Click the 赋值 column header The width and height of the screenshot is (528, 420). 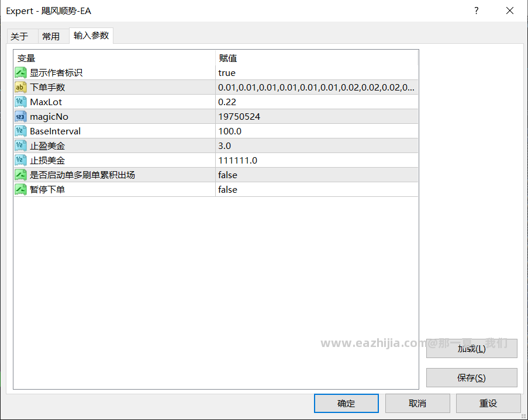coord(316,58)
